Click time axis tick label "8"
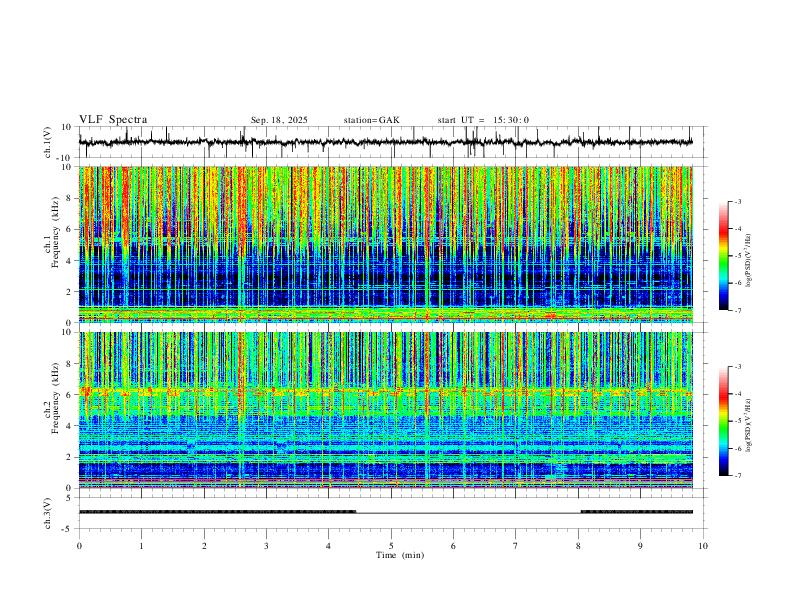This screenshot has width=792, height=612. pos(578,546)
